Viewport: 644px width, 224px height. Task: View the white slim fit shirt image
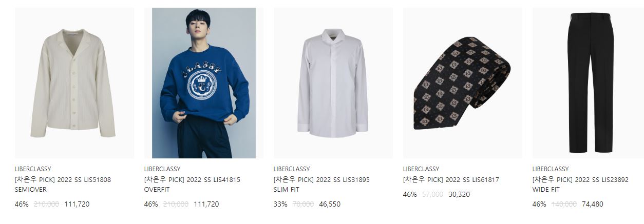pos(333,83)
